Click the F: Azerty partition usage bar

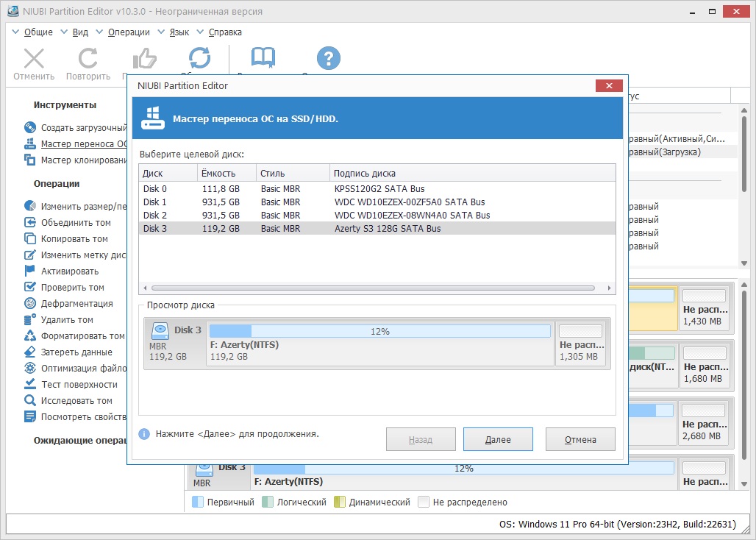coord(379,331)
